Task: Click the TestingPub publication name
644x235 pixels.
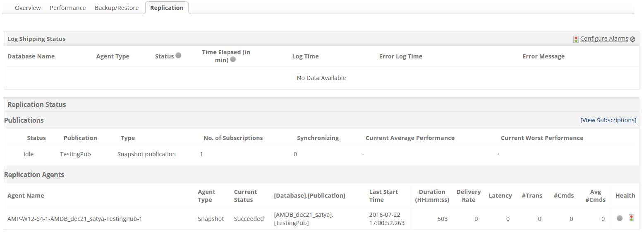Action: pos(75,154)
